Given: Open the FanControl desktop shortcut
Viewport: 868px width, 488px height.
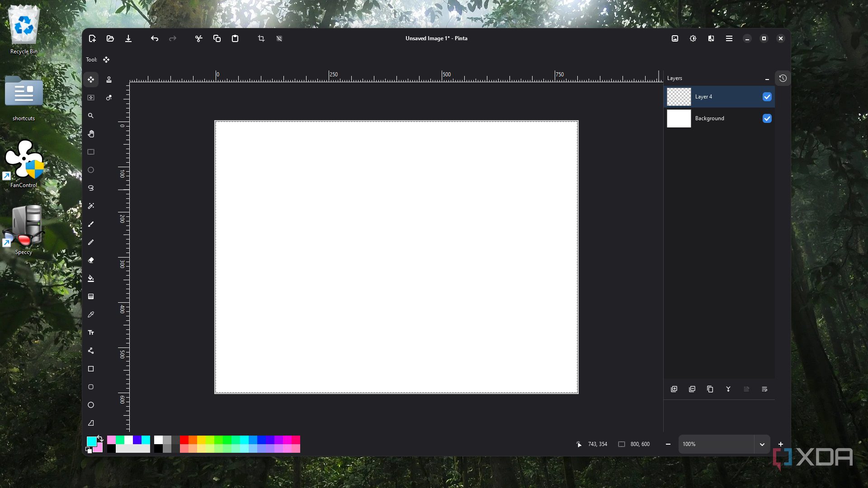Looking at the screenshot, I should (24, 164).
